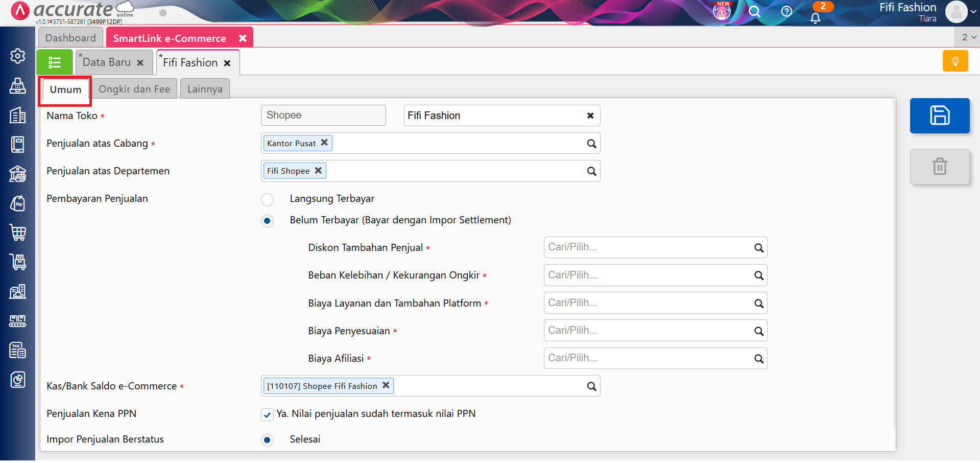Select the Selesai radio for Impor Penjualan Berstatus

point(267,440)
